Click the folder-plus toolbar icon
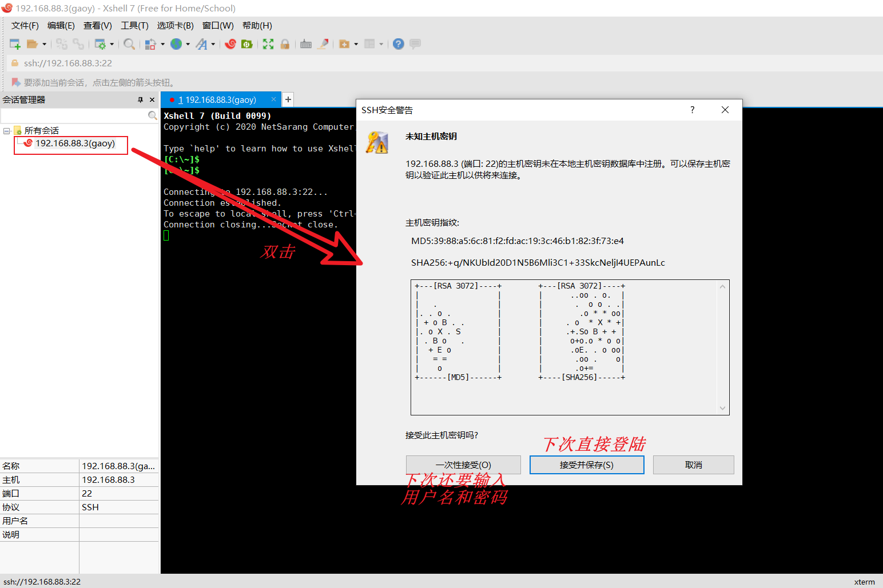 pos(344,44)
